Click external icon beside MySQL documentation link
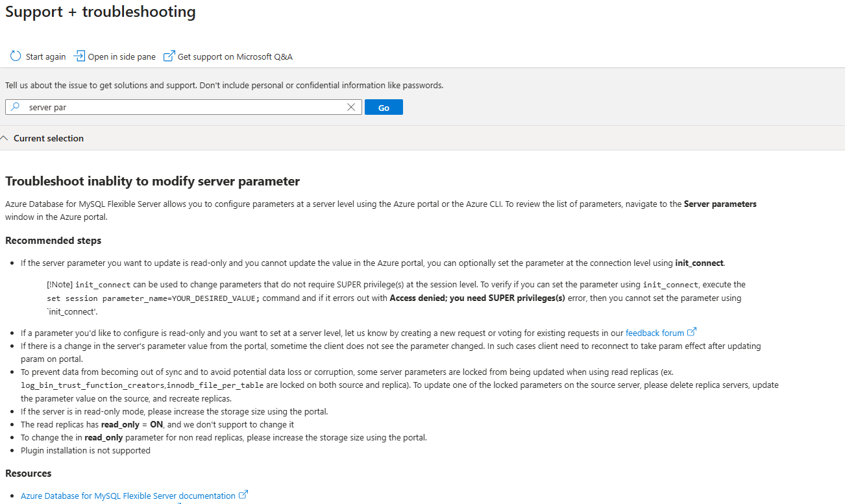Screen dimensions: 845x504 point(243,495)
